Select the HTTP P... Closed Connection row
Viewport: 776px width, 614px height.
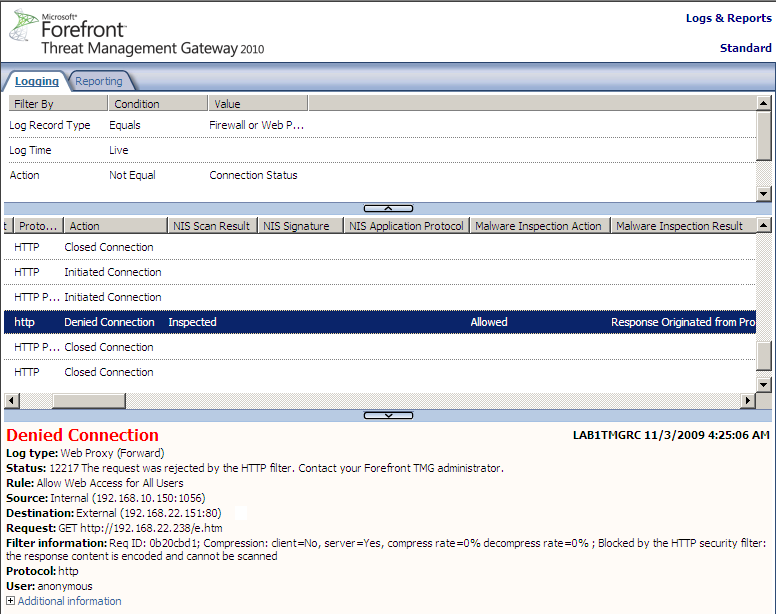click(380, 347)
